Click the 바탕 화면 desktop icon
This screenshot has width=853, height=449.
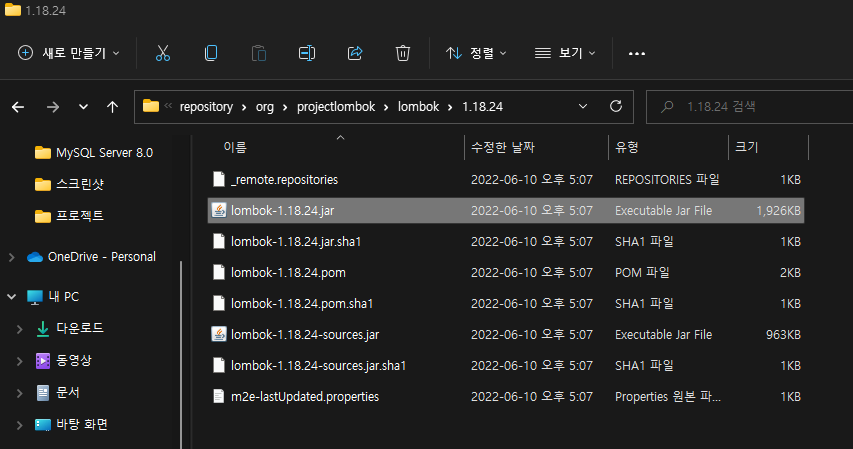coord(42,425)
